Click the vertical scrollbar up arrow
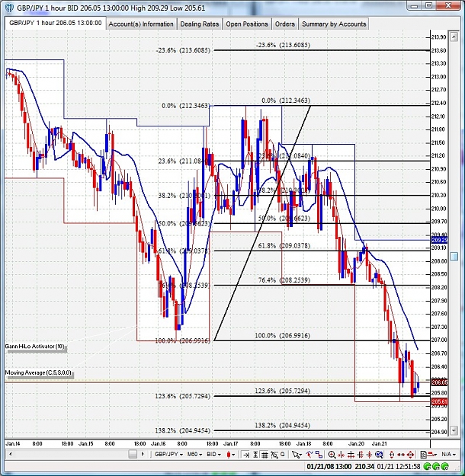The width and height of the screenshot is (465, 476). [454, 37]
